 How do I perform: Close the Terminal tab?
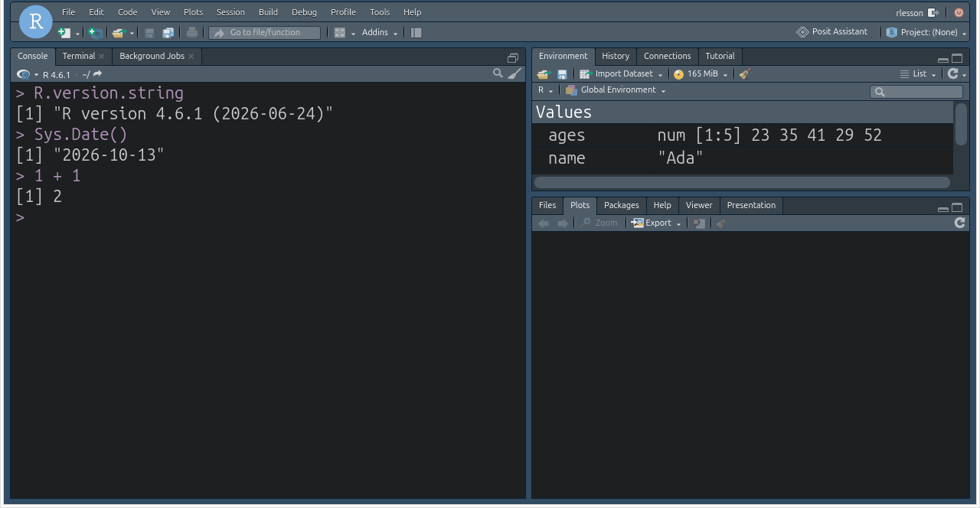102,57
